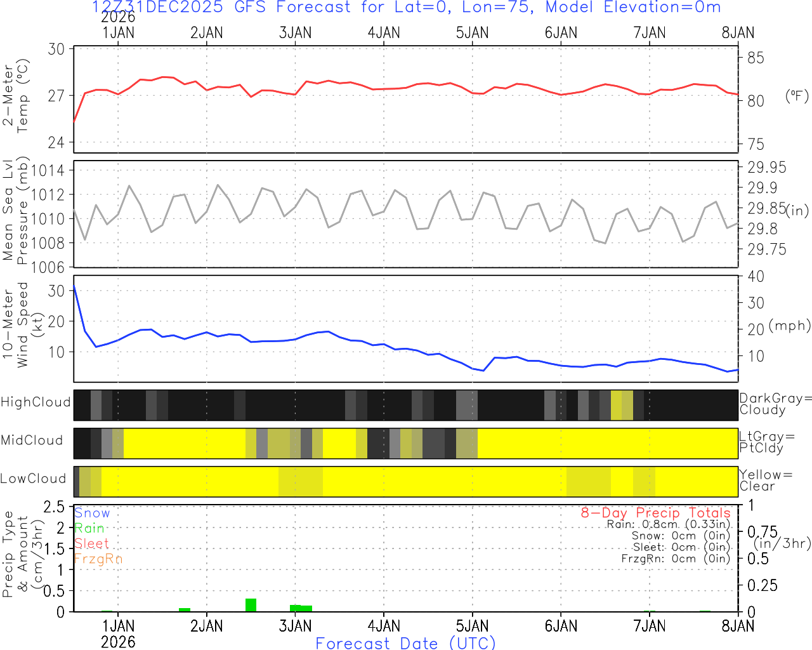Image resolution: width=812 pixels, height=650 pixels.
Task: Click the red Sleet legend label
Action: click(x=91, y=543)
